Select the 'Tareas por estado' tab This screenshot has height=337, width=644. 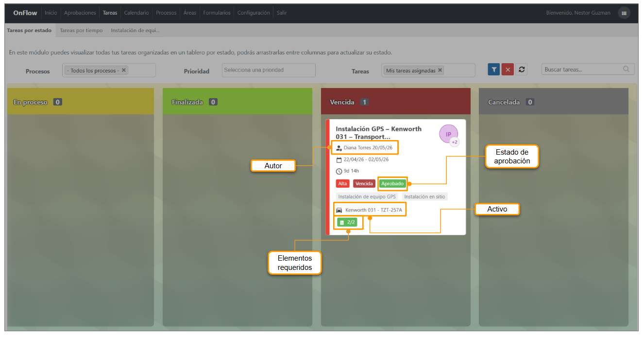coord(29,30)
